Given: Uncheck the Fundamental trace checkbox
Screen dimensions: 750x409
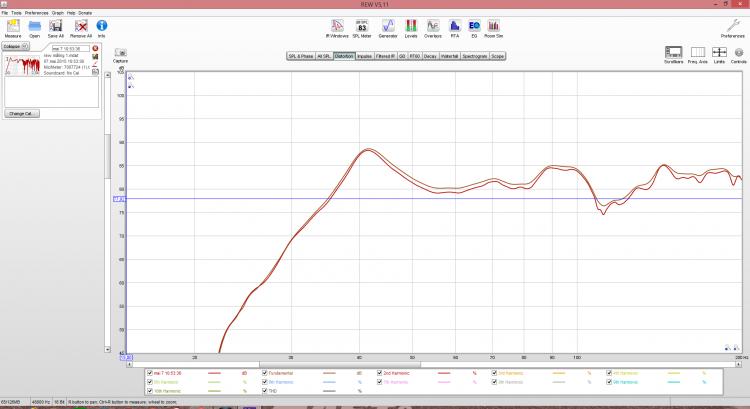Looking at the screenshot, I should [x=262, y=372].
